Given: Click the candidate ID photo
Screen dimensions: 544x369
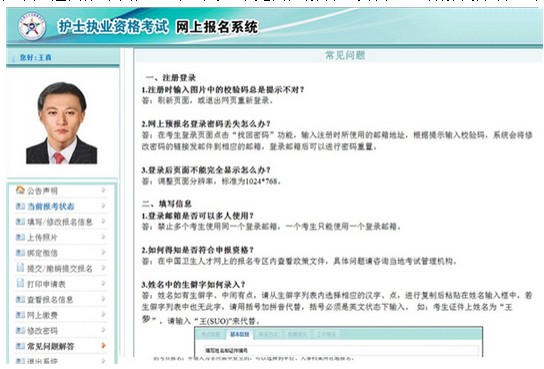Looking at the screenshot, I should (x=62, y=123).
